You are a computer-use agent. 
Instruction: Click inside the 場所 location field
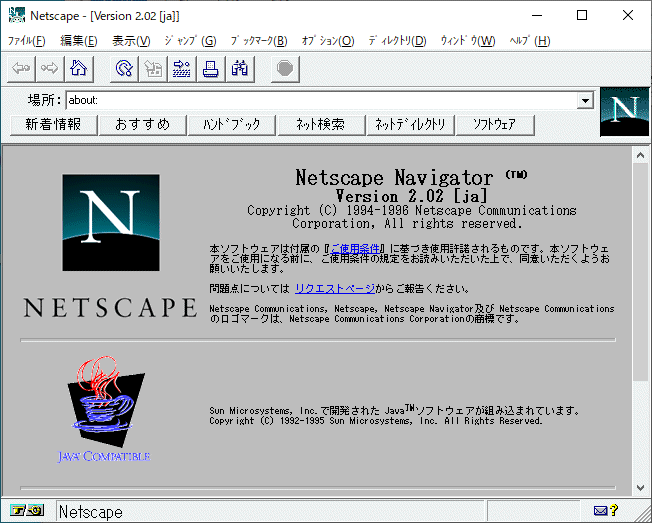pyautogui.click(x=321, y=101)
